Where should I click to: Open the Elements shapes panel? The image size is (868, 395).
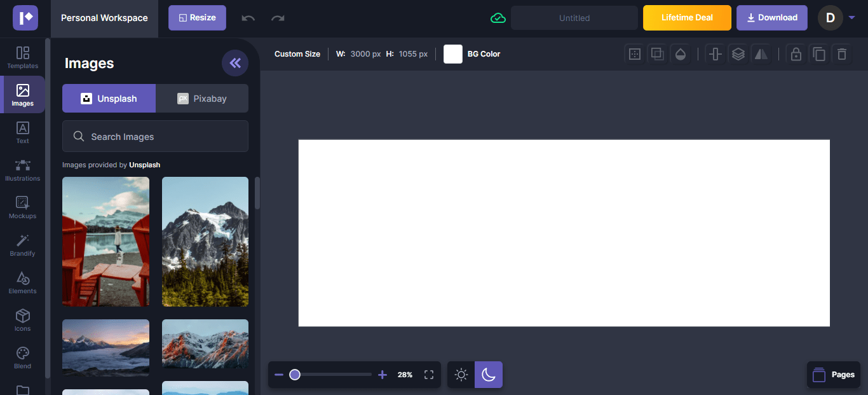[x=23, y=282]
